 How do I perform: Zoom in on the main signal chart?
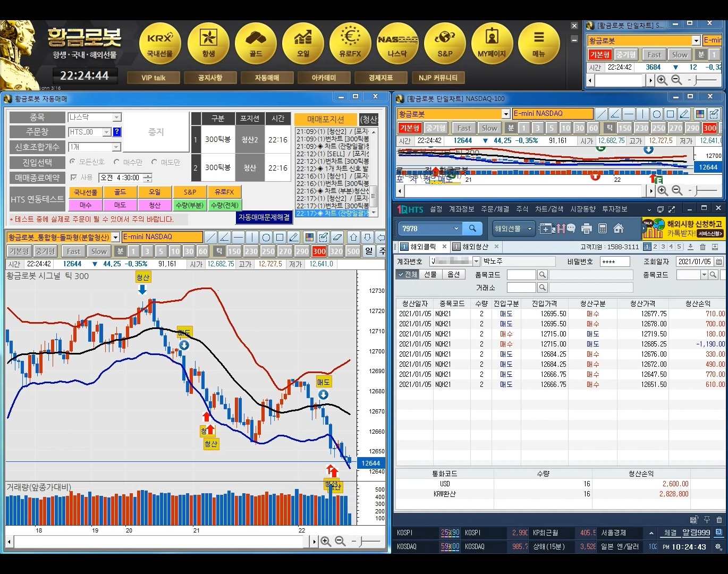click(x=326, y=542)
